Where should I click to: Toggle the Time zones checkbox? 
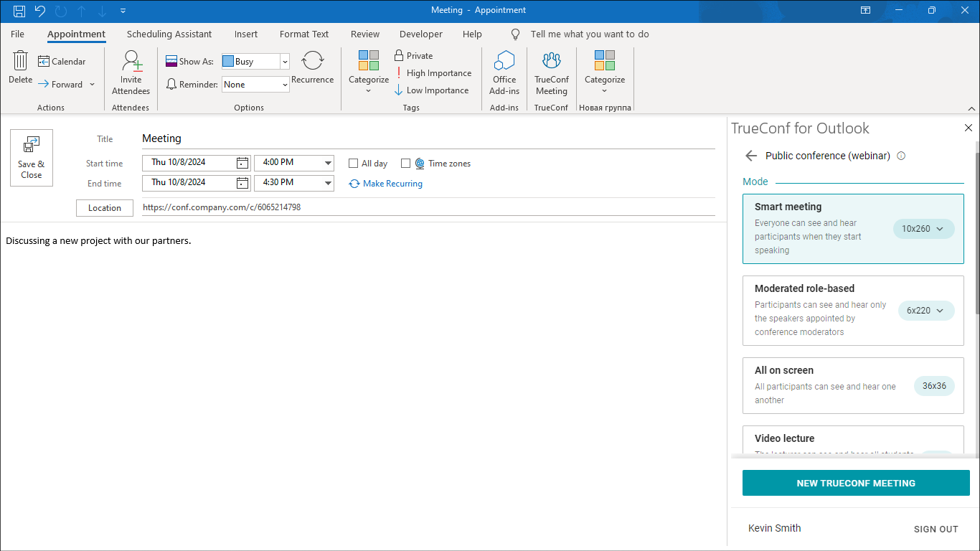[405, 164]
